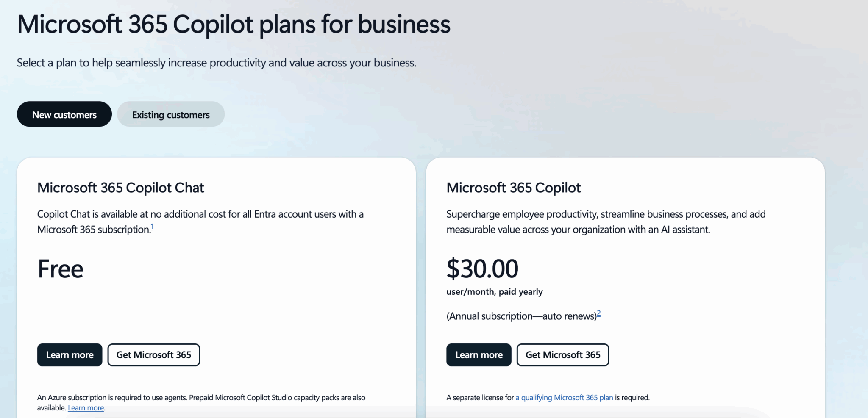Screen dimensions: 868x418
Task: Click the Microsoft 365 Copilot Chat heading
Action: [x=120, y=188]
